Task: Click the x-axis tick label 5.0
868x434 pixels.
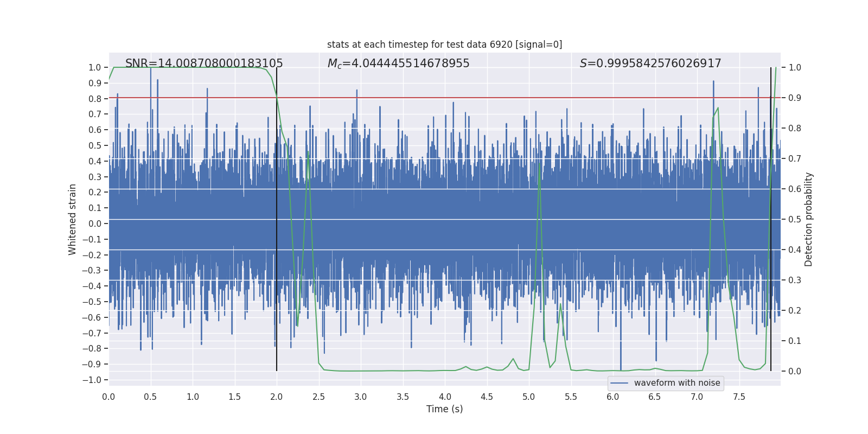Action: [529, 397]
